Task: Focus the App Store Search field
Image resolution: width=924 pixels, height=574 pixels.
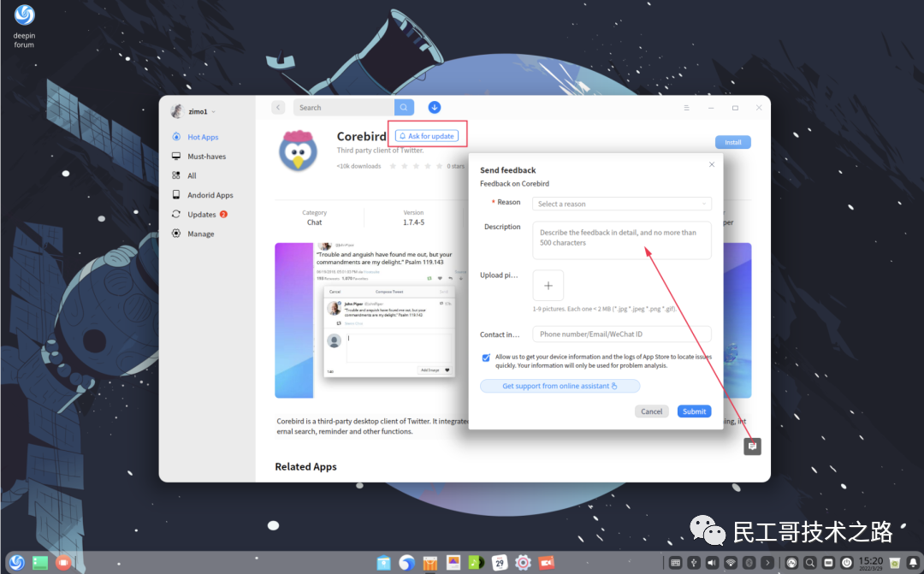Action: pos(344,107)
